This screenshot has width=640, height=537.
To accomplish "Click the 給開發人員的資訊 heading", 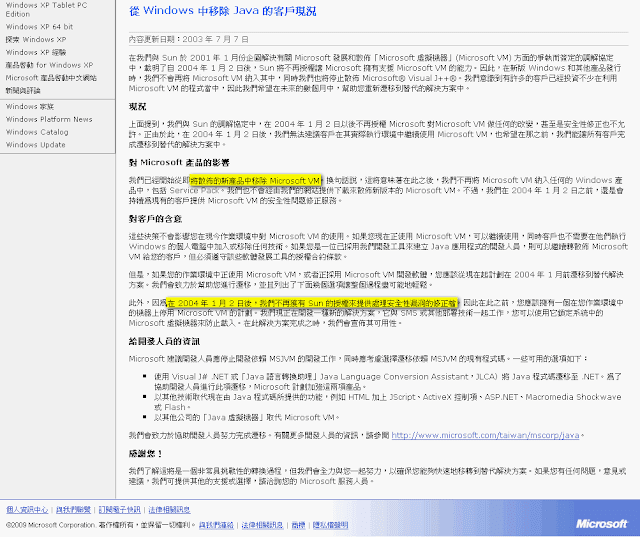I will [164, 342].
